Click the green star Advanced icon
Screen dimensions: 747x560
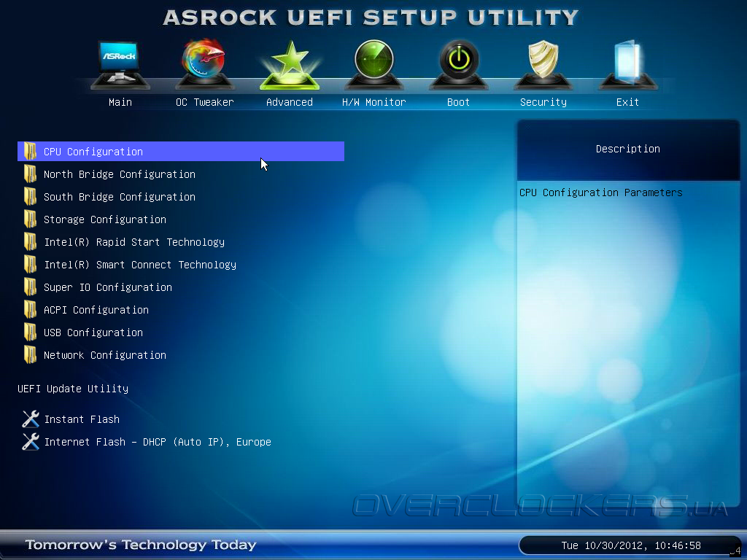coord(289,65)
